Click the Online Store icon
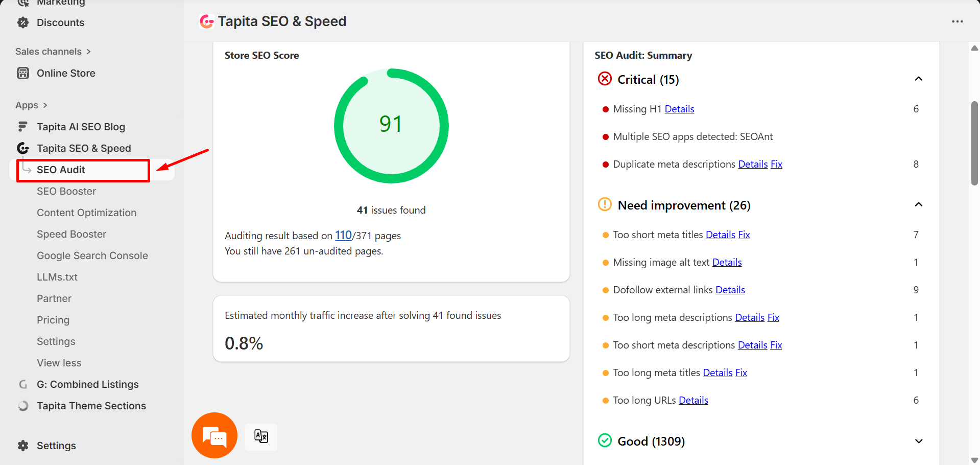This screenshot has height=465, width=980. click(23, 73)
